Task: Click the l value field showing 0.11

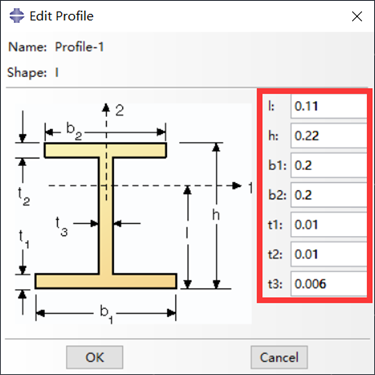Action: [x=329, y=106]
